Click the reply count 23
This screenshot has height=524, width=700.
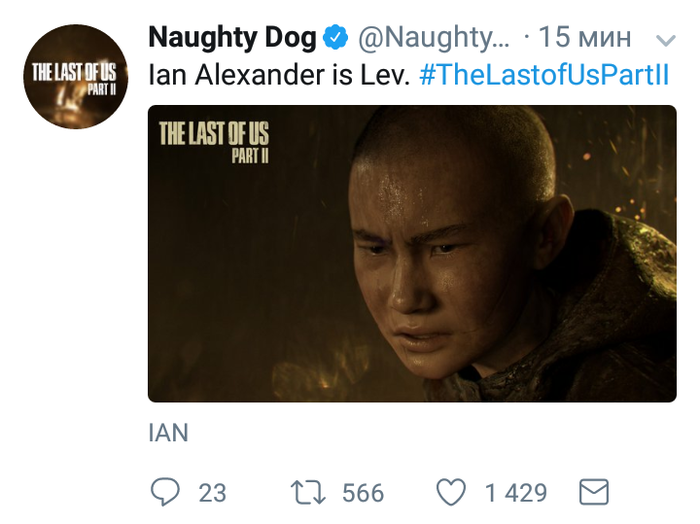212,493
